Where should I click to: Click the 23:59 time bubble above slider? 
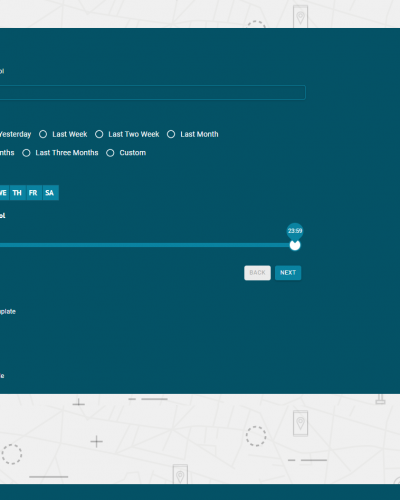tap(295, 231)
